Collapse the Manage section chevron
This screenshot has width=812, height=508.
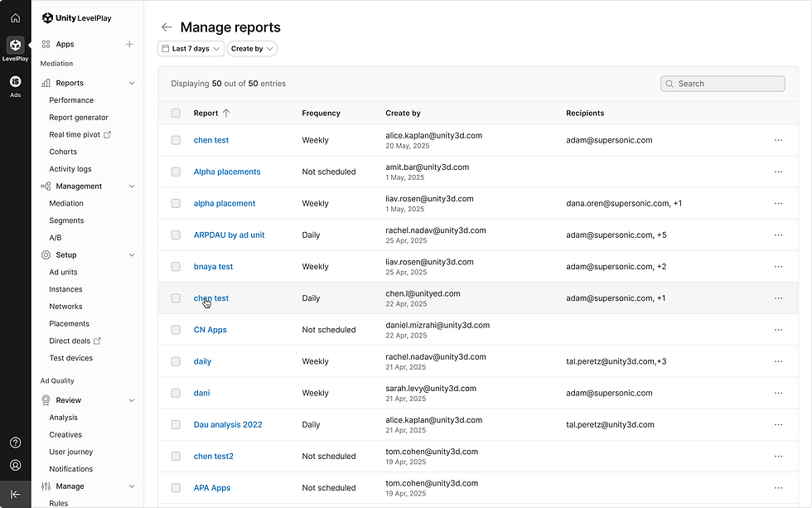(x=132, y=486)
